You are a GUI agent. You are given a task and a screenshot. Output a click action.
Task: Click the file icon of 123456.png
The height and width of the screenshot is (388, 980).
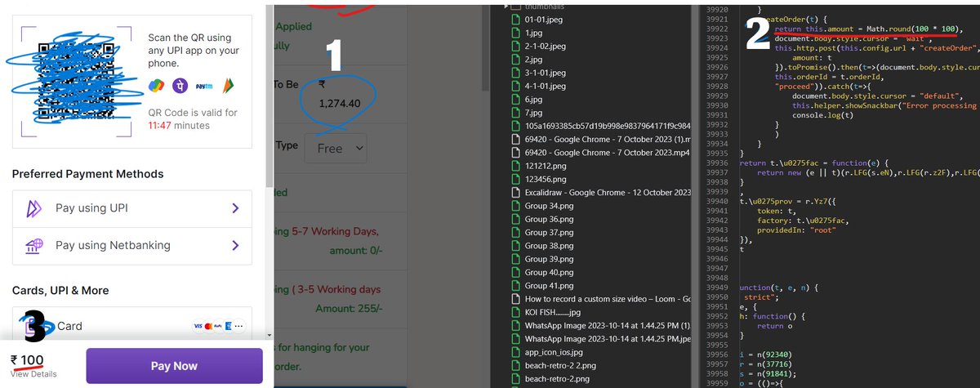pyautogui.click(x=514, y=179)
